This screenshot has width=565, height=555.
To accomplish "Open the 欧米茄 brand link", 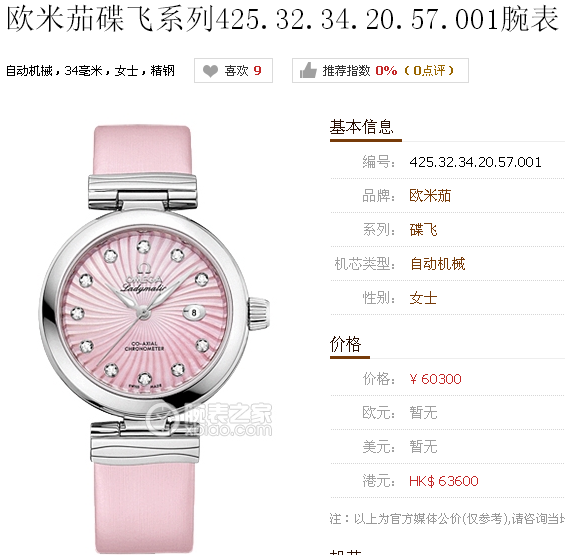I will (x=430, y=196).
